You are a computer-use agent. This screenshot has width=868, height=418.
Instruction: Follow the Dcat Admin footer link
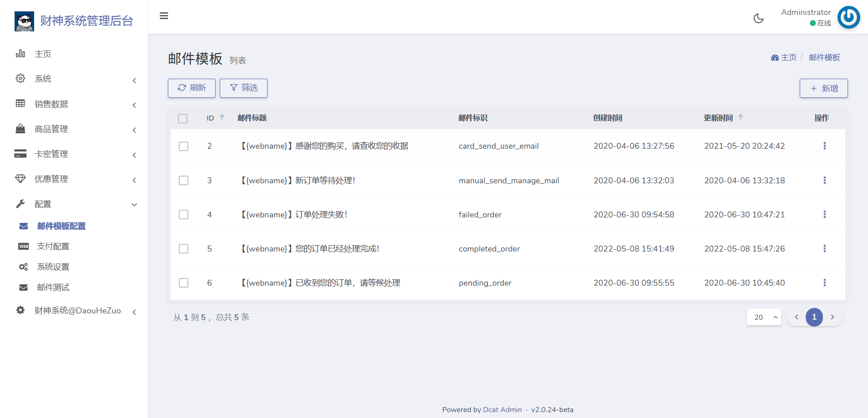[502, 410]
